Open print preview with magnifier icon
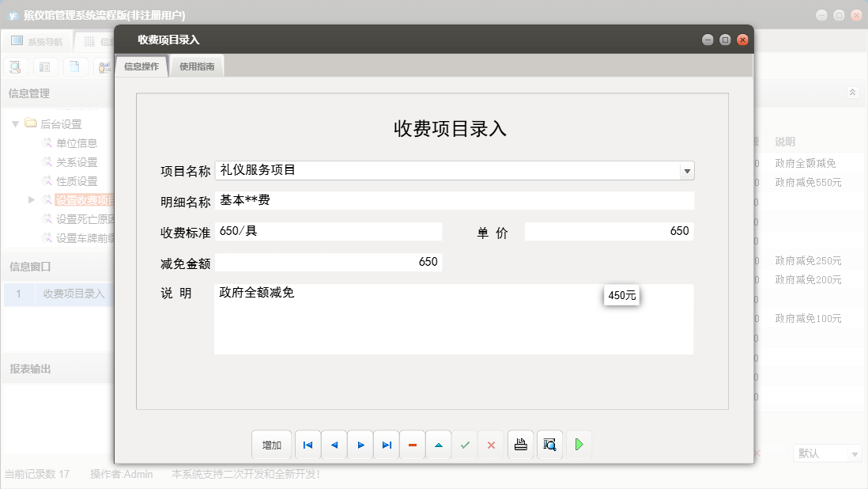868x489 pixels. click(549, 445)
